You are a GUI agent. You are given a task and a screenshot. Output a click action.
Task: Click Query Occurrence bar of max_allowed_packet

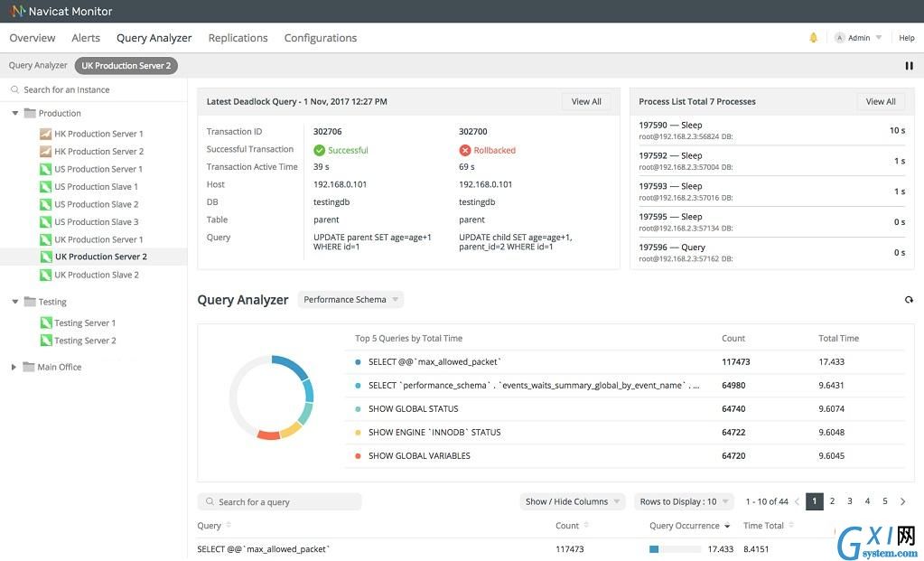[x=675, y=549]
